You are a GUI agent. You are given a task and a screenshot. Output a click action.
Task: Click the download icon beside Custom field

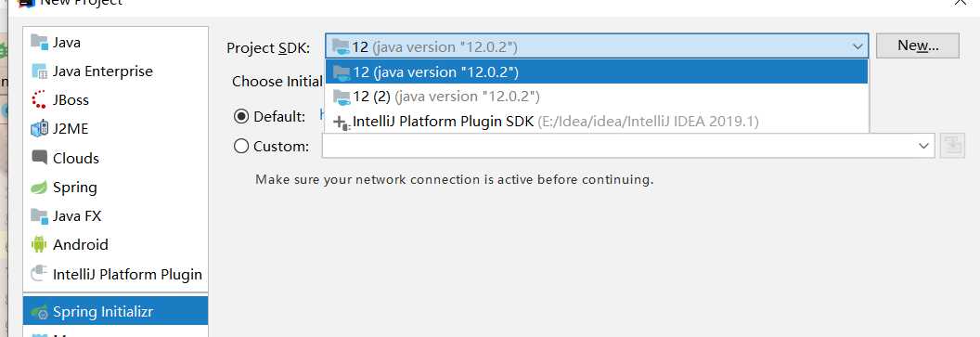tap(952, 146)
